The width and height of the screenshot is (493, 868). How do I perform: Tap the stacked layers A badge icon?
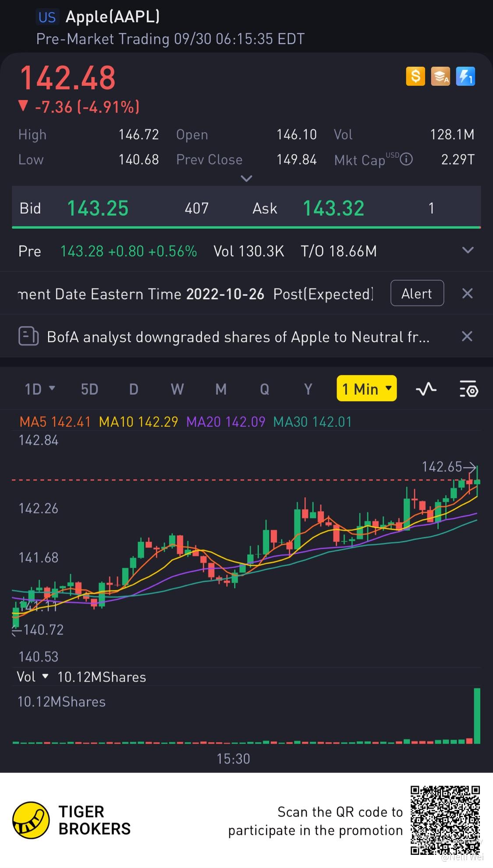click(440, 76)
